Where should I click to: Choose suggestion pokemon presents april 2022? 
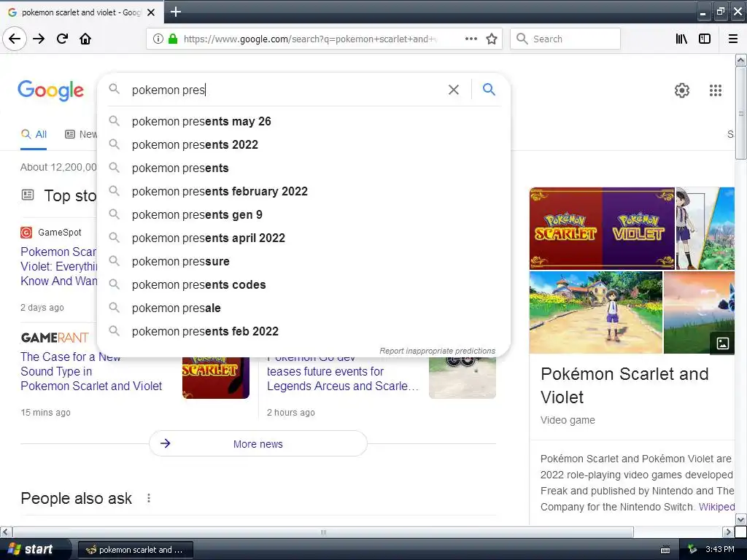(303, 238)
